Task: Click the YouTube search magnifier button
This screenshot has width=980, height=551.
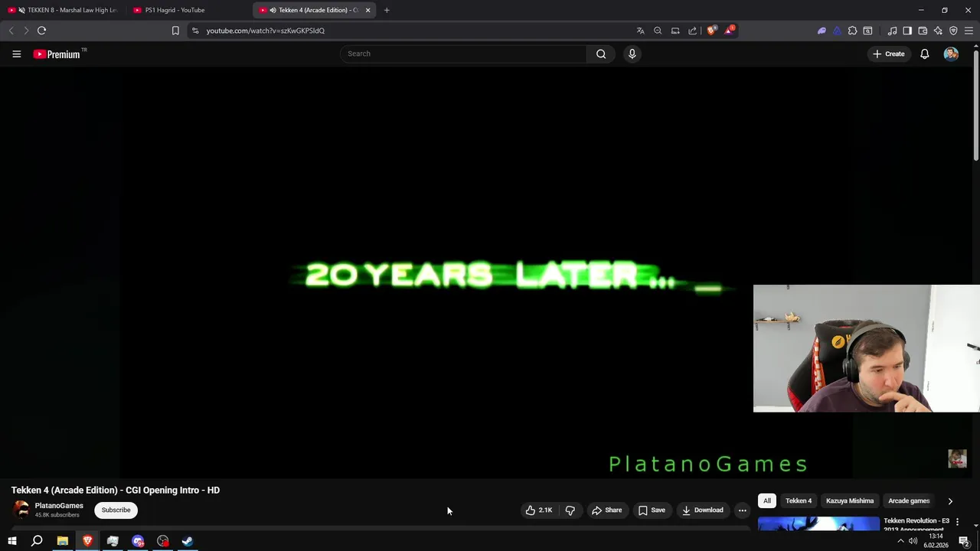Action: click(601, 54)
